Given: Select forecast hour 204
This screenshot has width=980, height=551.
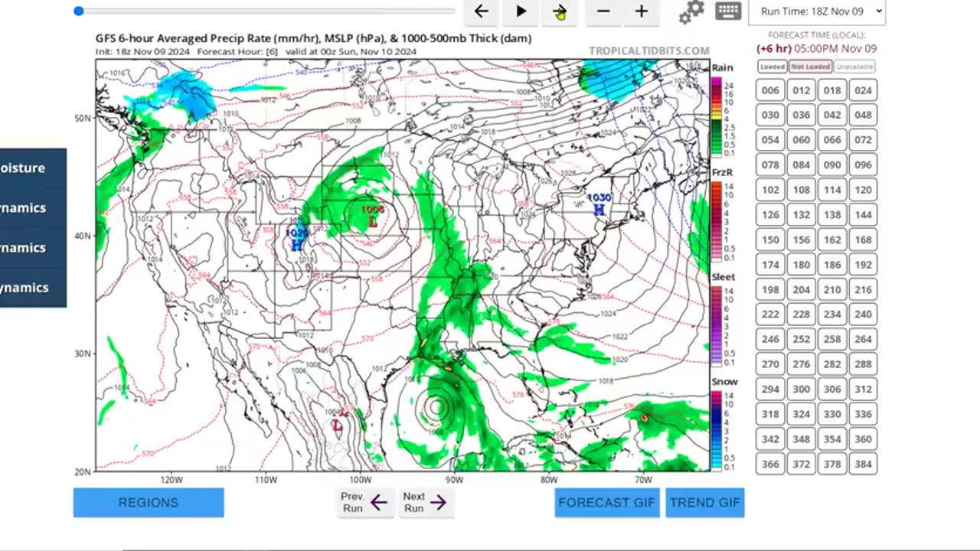Looking at the screenshot, I should point(802,289).
